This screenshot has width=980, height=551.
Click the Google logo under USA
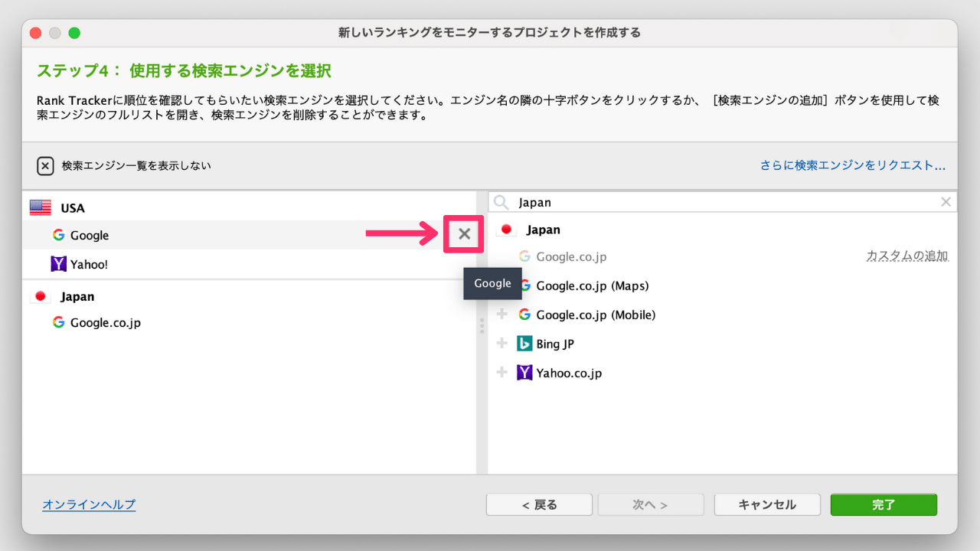click(58, 235)
